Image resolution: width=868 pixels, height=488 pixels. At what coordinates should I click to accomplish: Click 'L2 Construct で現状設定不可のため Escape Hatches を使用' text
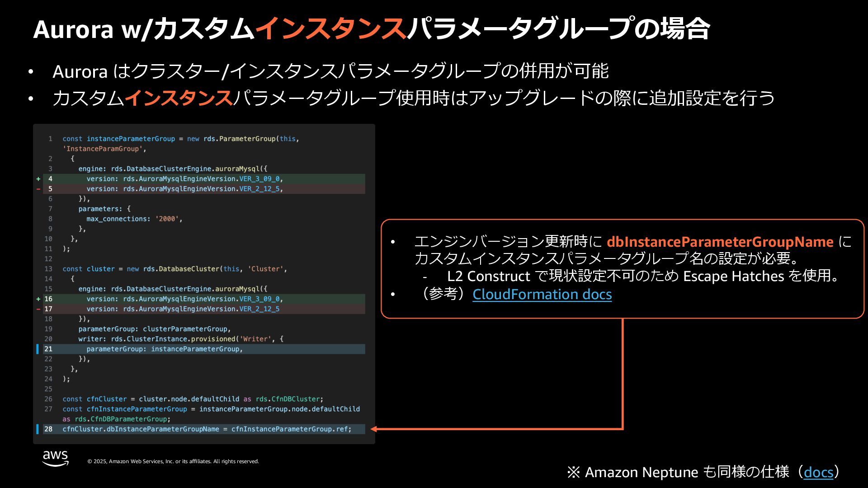[x=643, y=276]
